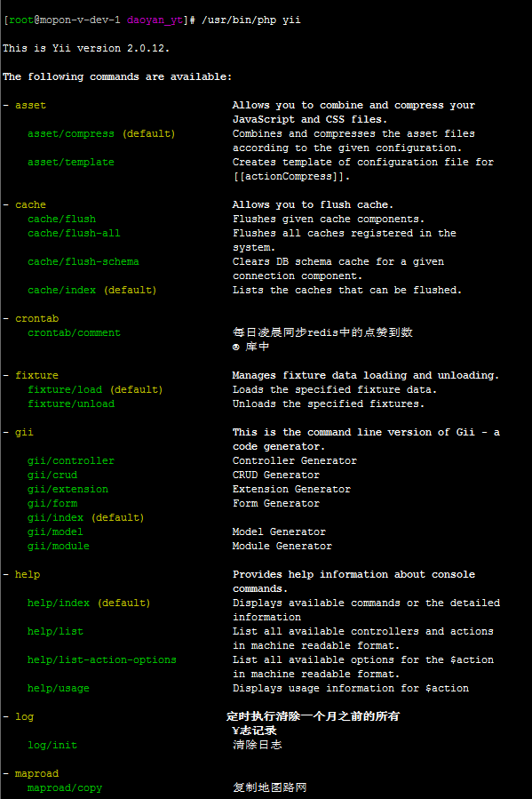
Task: Click the 'gii/form' entry
Action: tap(52, 503)
